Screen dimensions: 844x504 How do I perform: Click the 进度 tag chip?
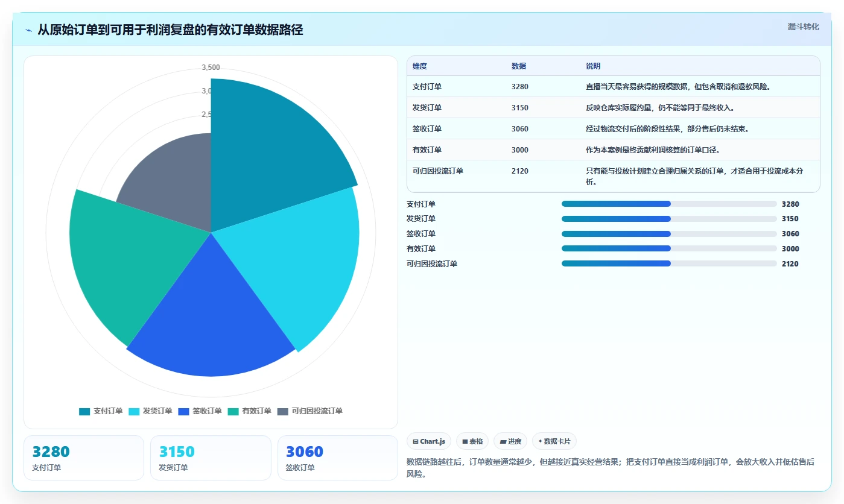click(x=510, y=441)
